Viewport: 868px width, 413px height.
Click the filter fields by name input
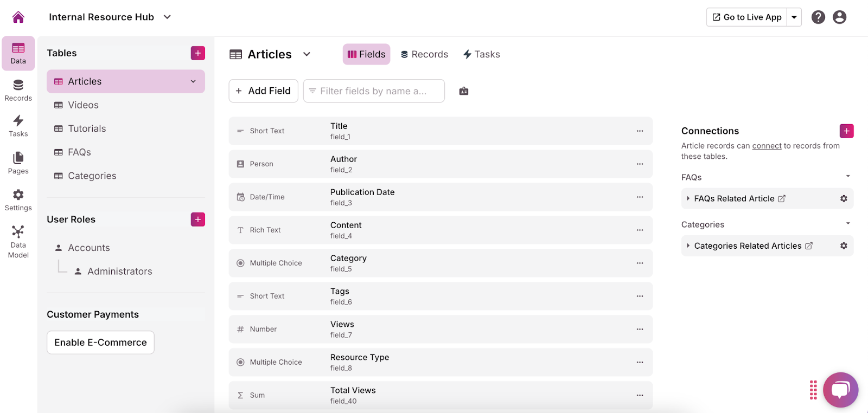point(374,91)
